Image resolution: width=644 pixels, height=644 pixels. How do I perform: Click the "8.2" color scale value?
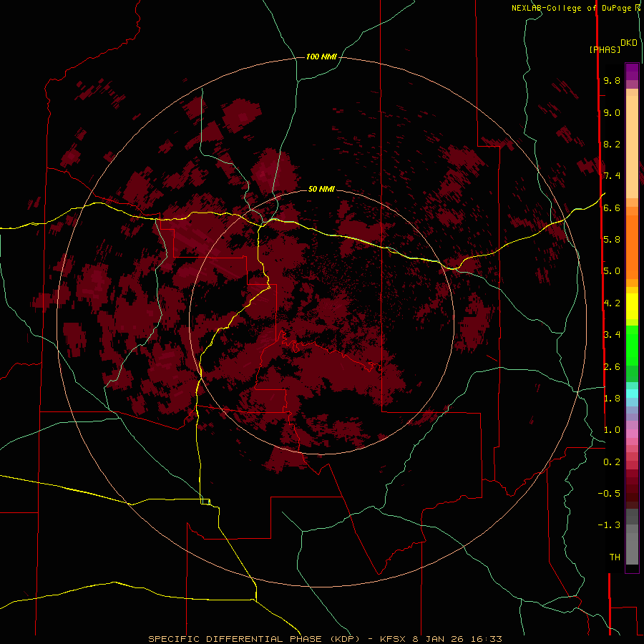coord(612,144)
